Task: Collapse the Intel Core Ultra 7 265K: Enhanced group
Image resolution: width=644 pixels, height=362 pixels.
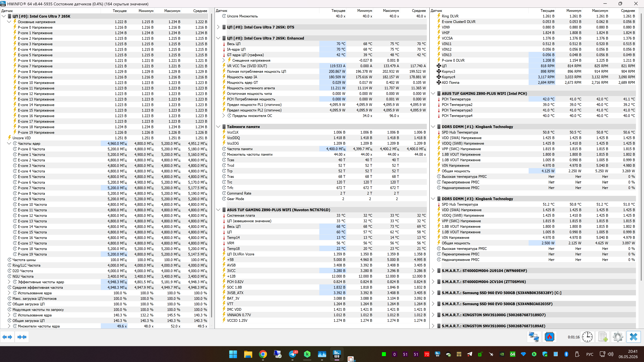Action: (x=218, y=38)
